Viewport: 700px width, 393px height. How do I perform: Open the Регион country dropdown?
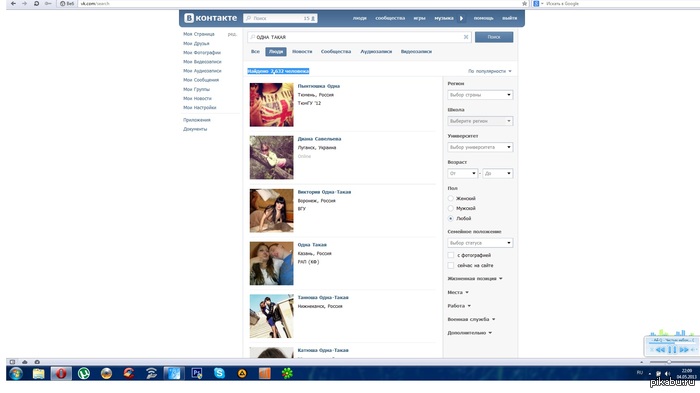click(x=480, y=95)
